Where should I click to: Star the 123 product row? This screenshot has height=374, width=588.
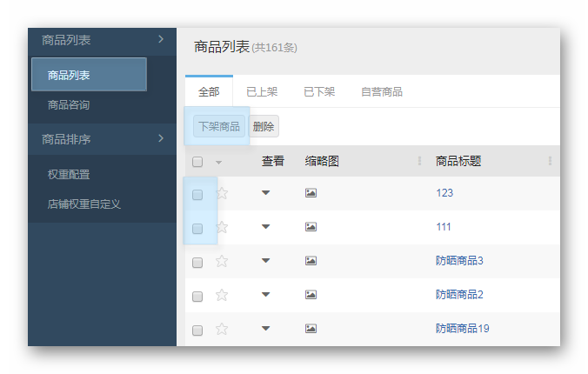222,193
